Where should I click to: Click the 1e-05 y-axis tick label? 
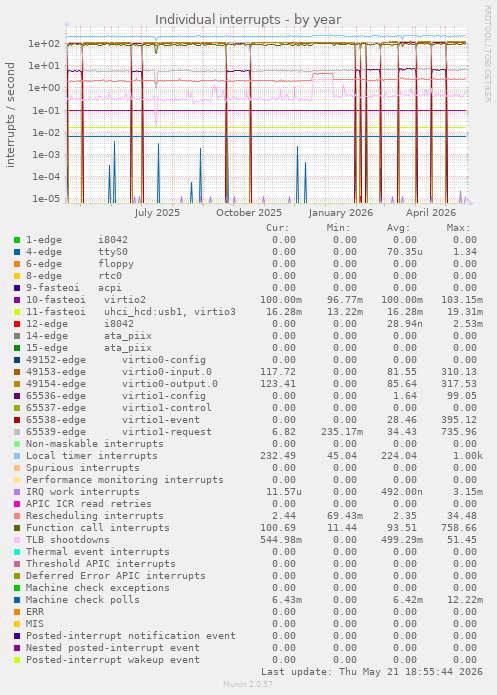(x=44, y=199)
